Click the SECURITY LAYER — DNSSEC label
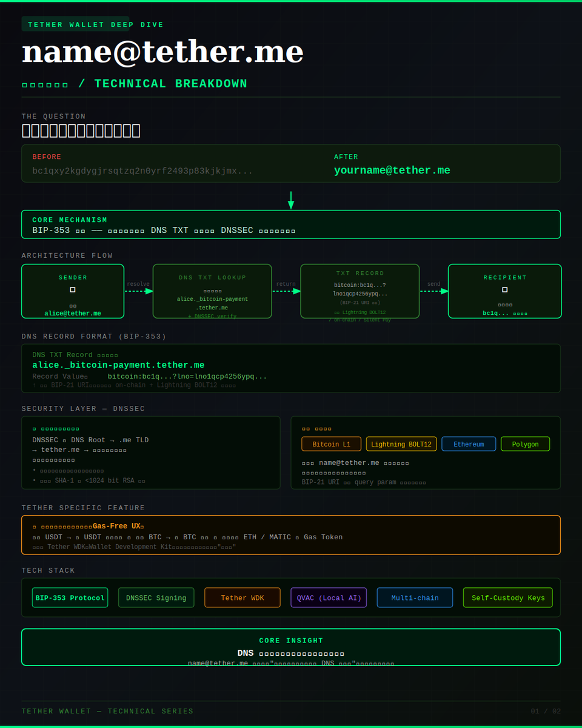This screenshot has width=582, height=728. coord(84,409)
